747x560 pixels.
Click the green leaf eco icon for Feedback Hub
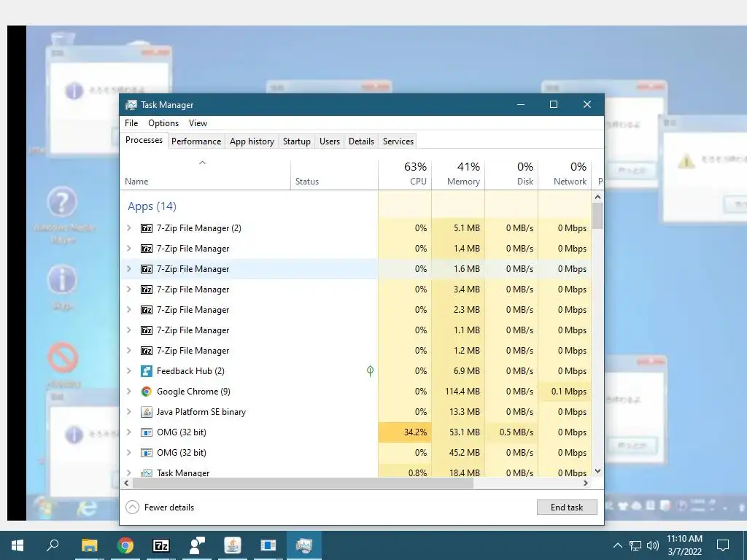coord(370,371)
